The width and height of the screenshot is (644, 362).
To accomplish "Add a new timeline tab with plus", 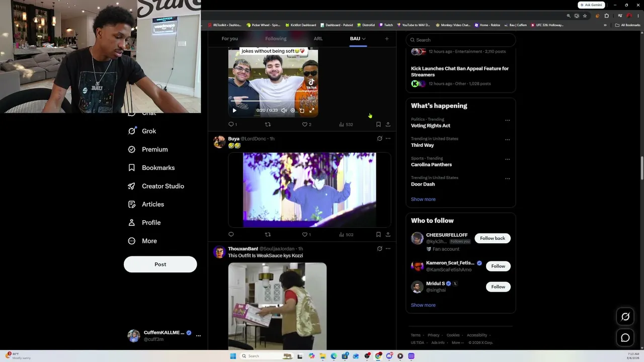I will click(x=386, y=39).
